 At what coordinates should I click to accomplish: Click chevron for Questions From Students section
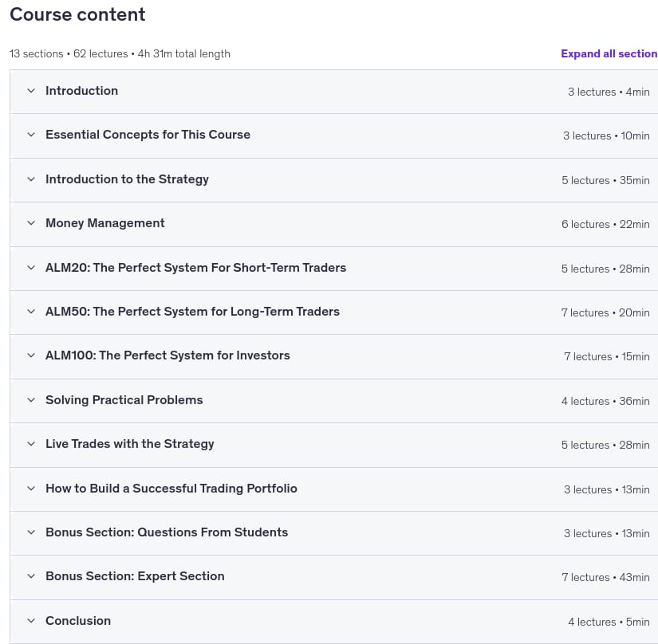(x=31, y=532)
